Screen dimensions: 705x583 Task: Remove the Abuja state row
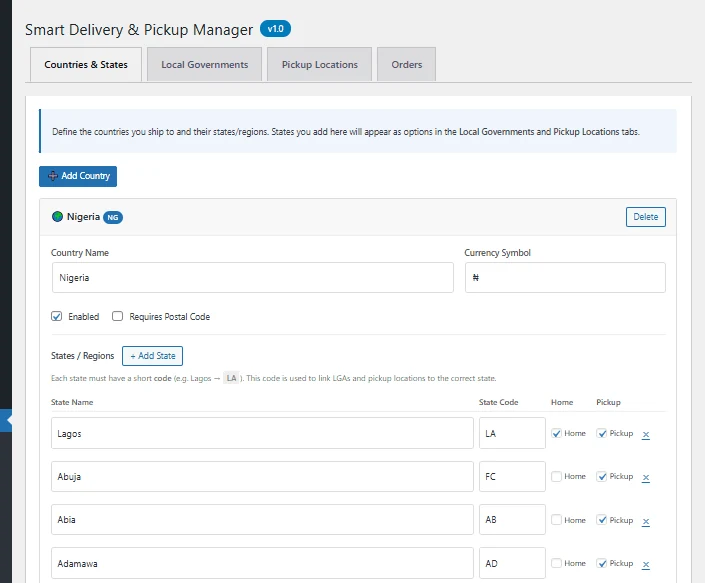coord(646,477)
